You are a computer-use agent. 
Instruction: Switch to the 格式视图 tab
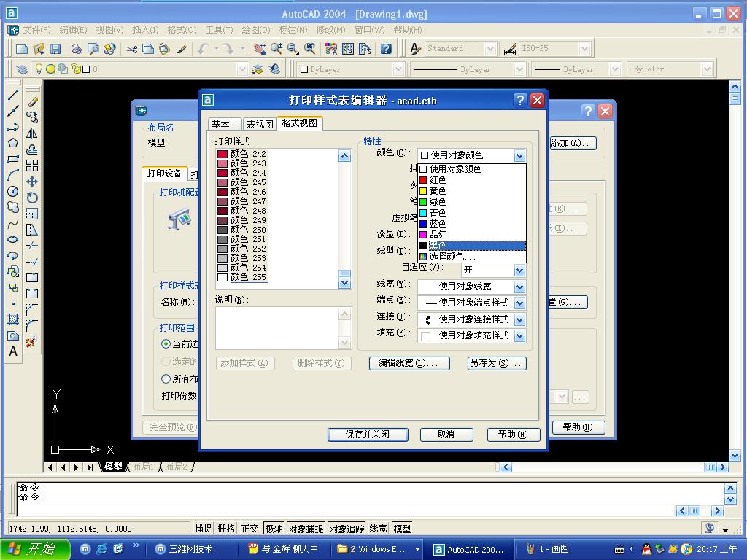coord(300,122)
